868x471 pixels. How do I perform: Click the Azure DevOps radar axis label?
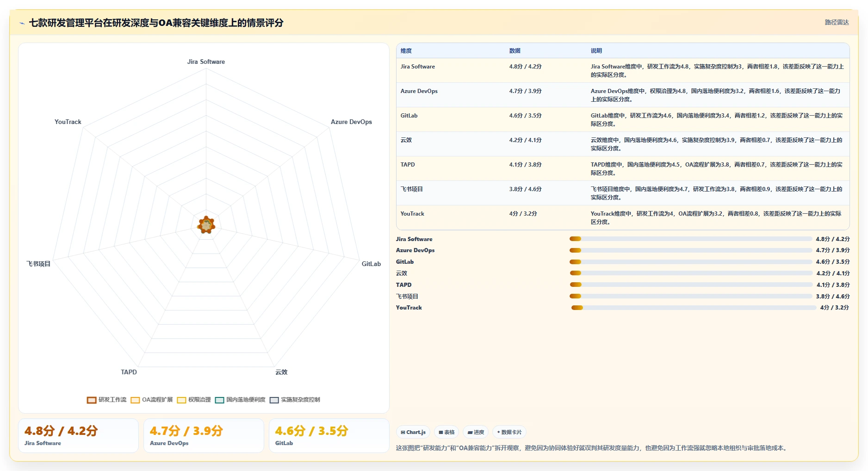pos(351,122)
